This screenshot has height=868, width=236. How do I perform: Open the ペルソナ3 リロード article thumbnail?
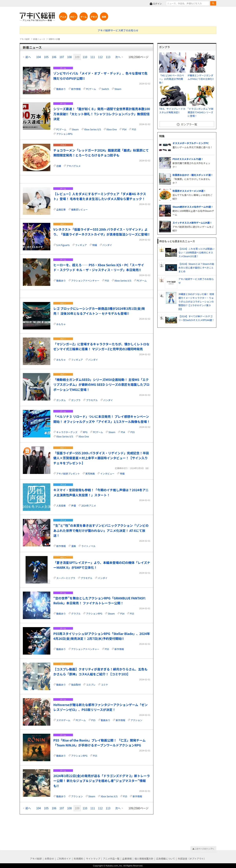coord(36,423)
